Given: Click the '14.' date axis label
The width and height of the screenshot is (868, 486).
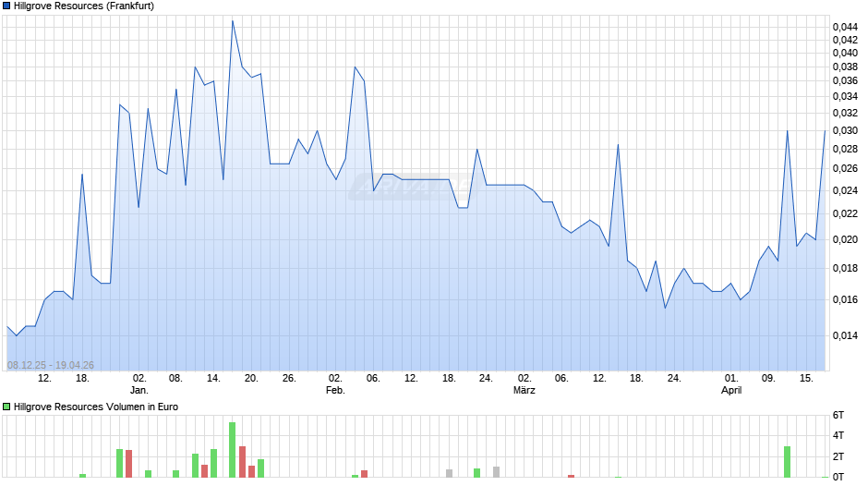Looking at the screenshot, I should (213, 378).
